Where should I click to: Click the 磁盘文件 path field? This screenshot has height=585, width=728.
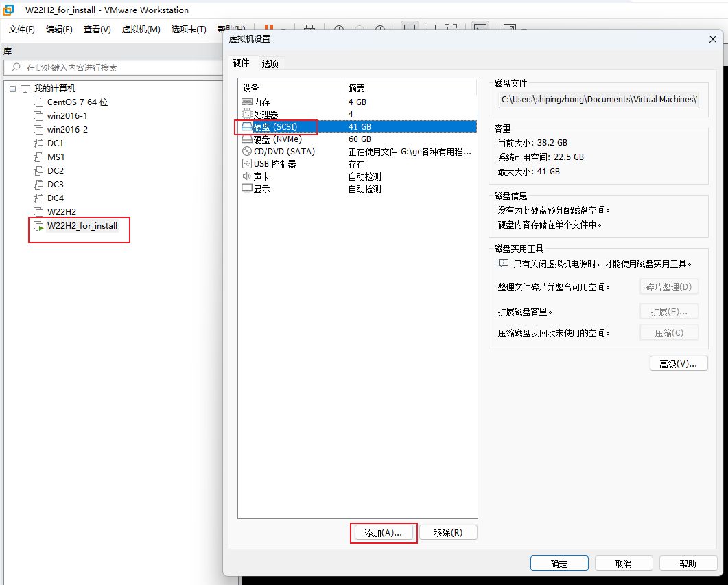[598, 100]
